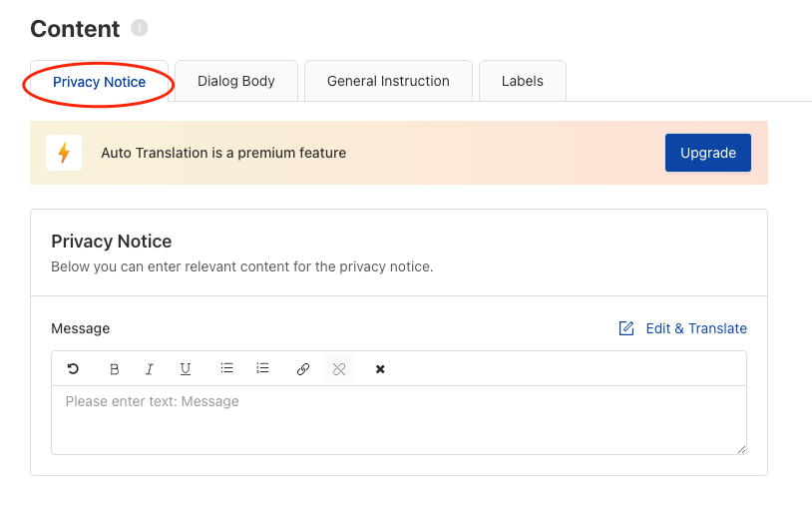Click the undo icon in the editor toolbar
The width and height of the screenshot is (812, 514).
(73, 369)
